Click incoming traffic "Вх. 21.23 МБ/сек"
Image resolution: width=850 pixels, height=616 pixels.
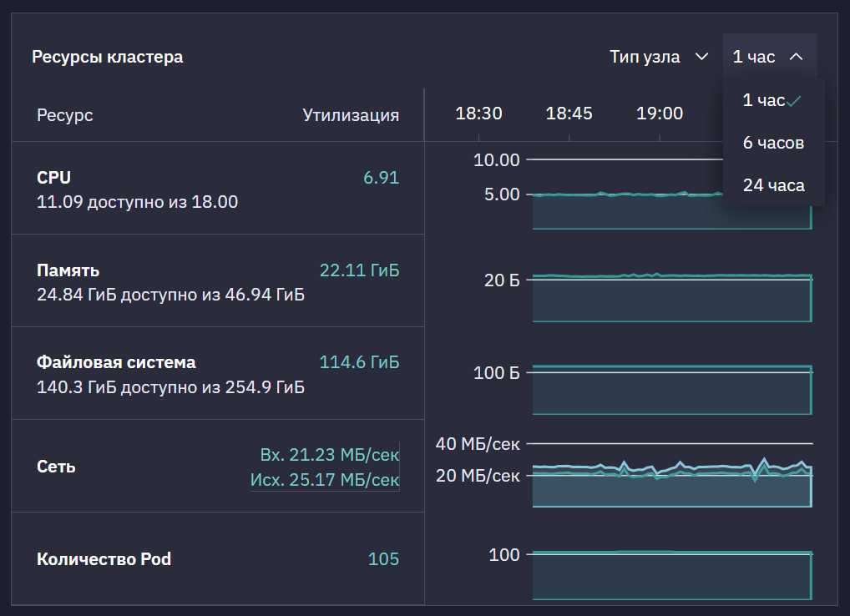coord(330,455)
